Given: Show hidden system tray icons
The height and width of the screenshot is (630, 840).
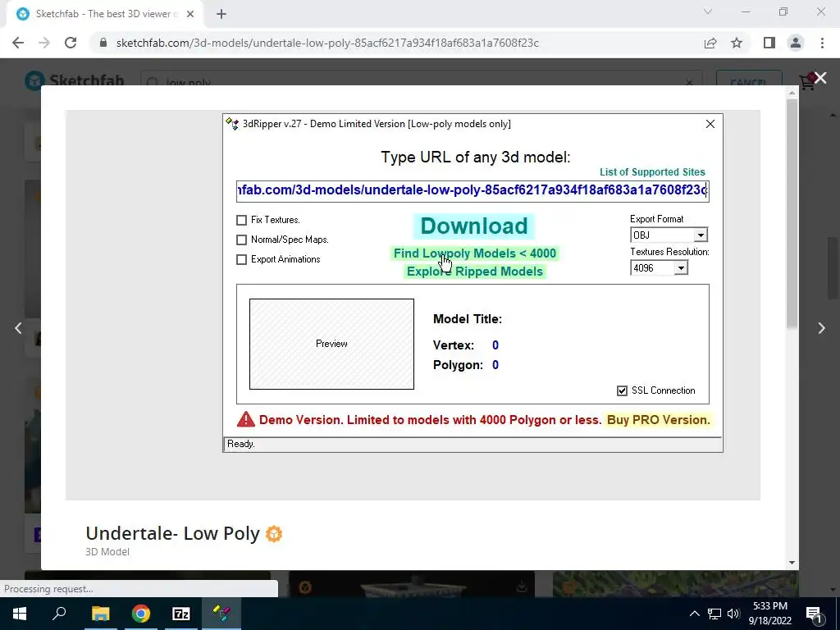Looking at the screenshot, I should (694, 614).
